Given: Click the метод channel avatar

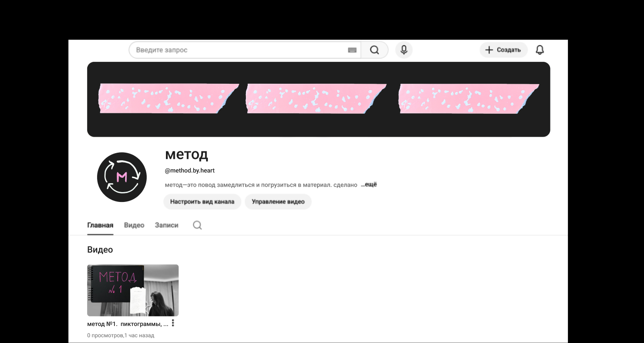Looking at the screenshot, I should coord(122,177).
